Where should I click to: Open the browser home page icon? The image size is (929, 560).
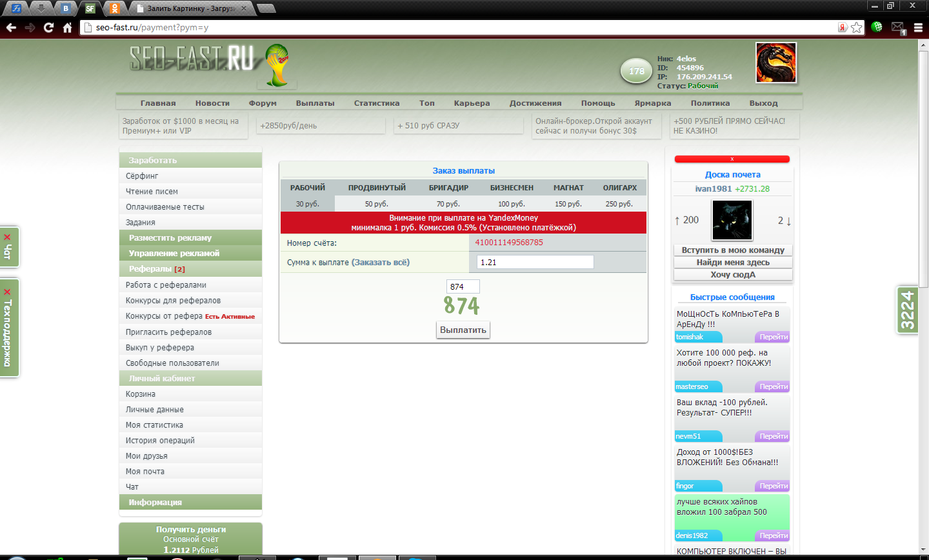coord(67,28)
